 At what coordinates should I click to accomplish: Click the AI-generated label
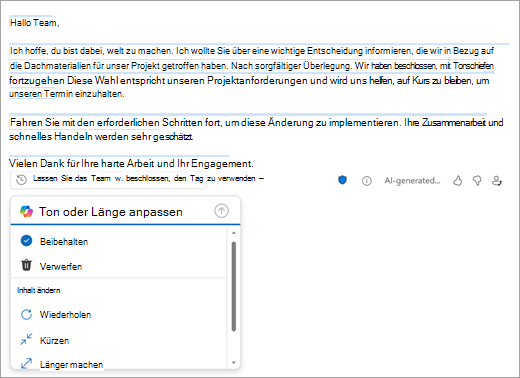pyautogui.click(x=412, y=181)
